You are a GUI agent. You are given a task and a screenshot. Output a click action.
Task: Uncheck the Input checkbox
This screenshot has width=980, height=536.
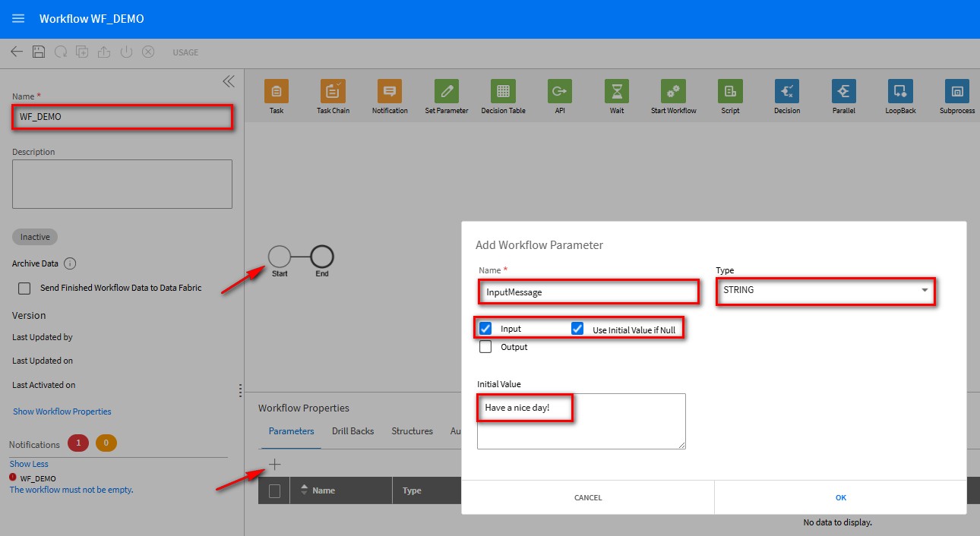click(x=485, y=329)
